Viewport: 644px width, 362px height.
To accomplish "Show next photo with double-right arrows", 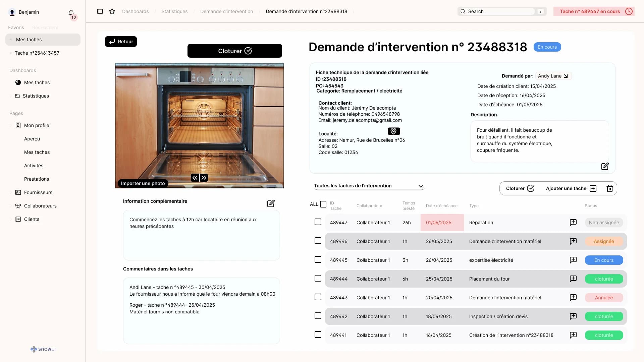I will [204, 178].
